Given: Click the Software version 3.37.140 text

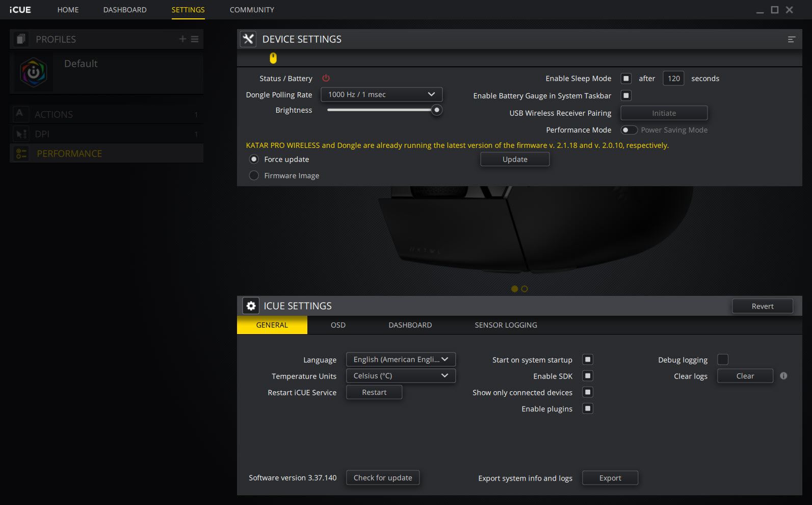Looking at the screenshot, I should 293,478.
